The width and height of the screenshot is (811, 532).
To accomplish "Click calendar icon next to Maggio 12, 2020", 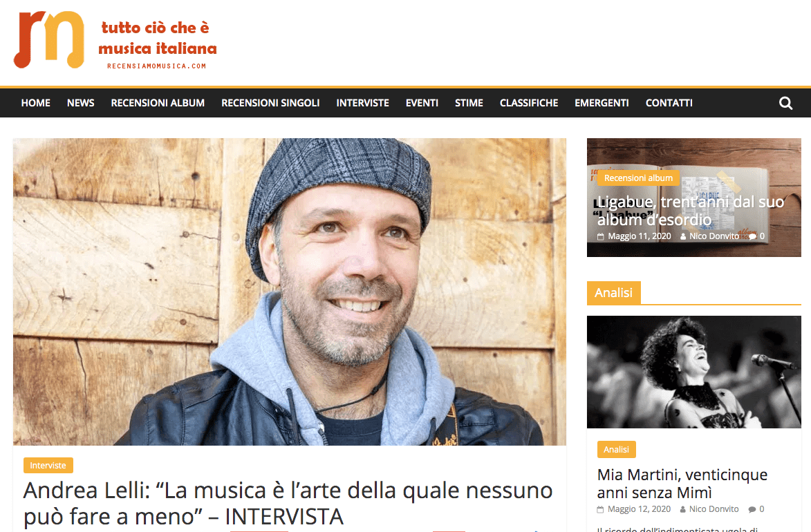I will (x=601, y=509).
